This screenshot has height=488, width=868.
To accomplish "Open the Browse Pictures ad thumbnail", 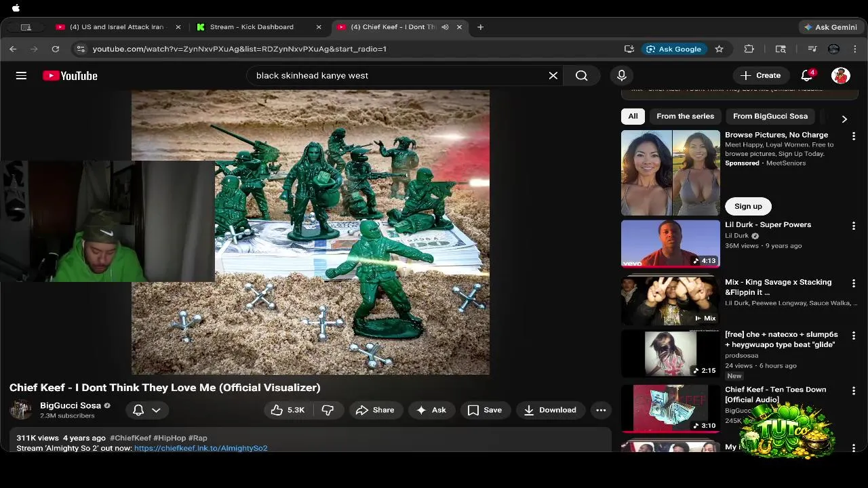I will tap(671, 173).
